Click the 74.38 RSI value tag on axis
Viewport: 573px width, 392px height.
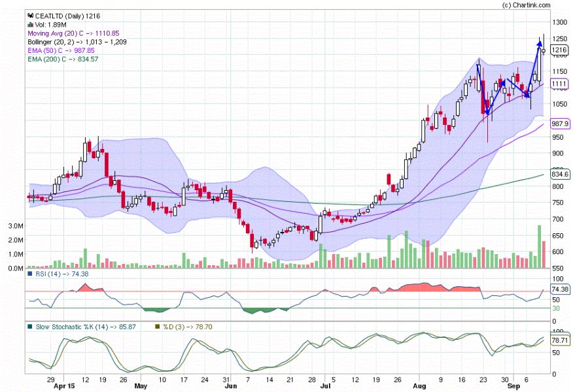pyautogui.click(x=560, y=289)
